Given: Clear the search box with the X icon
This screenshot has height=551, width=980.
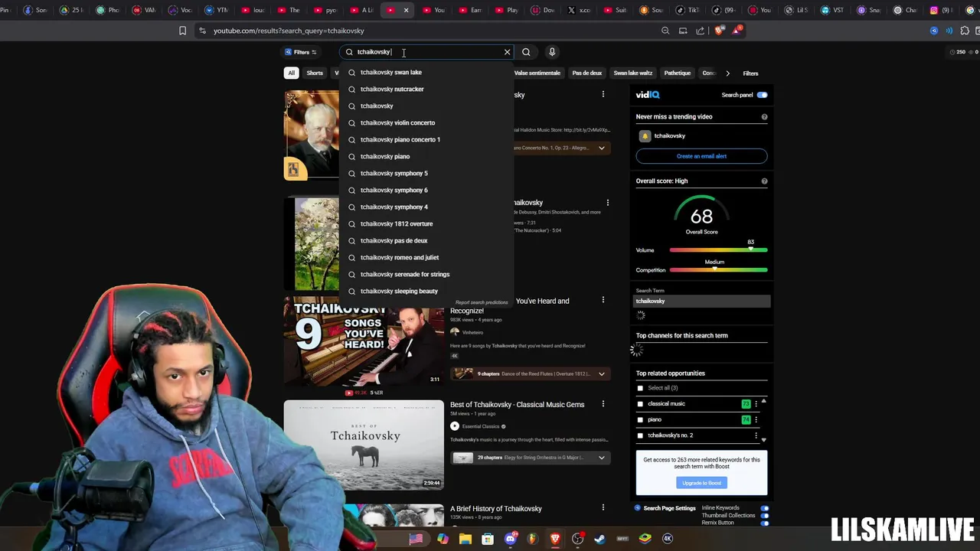Looking at the screenshot, I should coord(507,52).
